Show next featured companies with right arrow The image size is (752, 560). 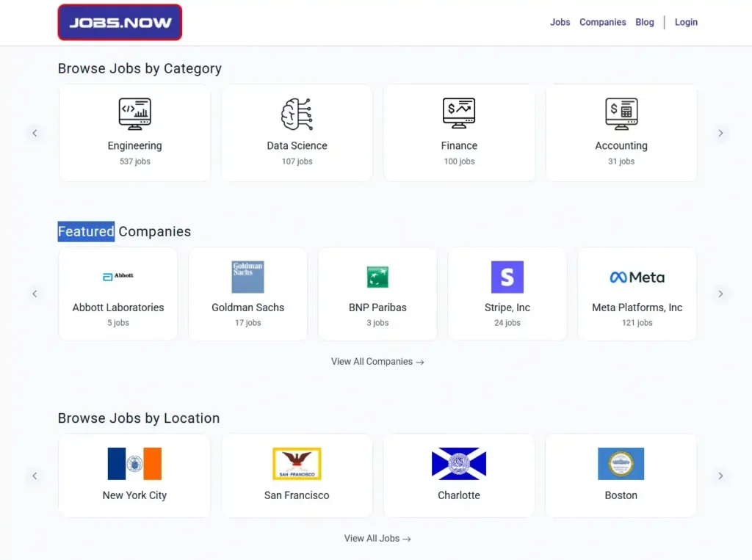click(720, 294)
